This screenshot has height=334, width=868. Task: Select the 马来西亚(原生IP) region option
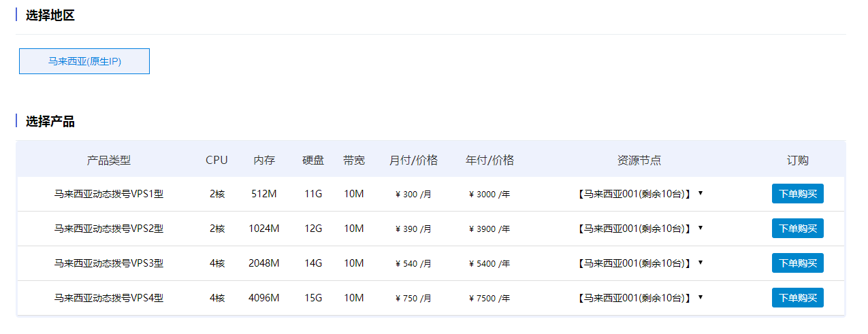(84, 61)
